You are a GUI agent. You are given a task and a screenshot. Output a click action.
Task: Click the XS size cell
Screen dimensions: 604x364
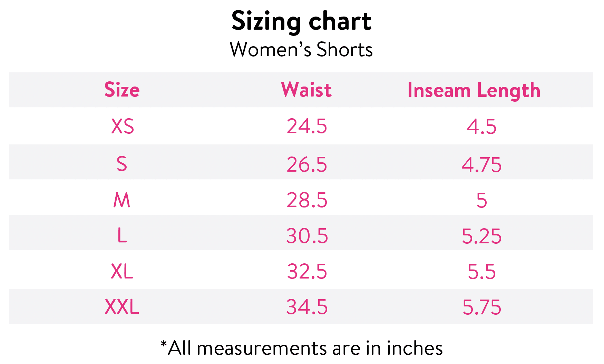point(123,127)
